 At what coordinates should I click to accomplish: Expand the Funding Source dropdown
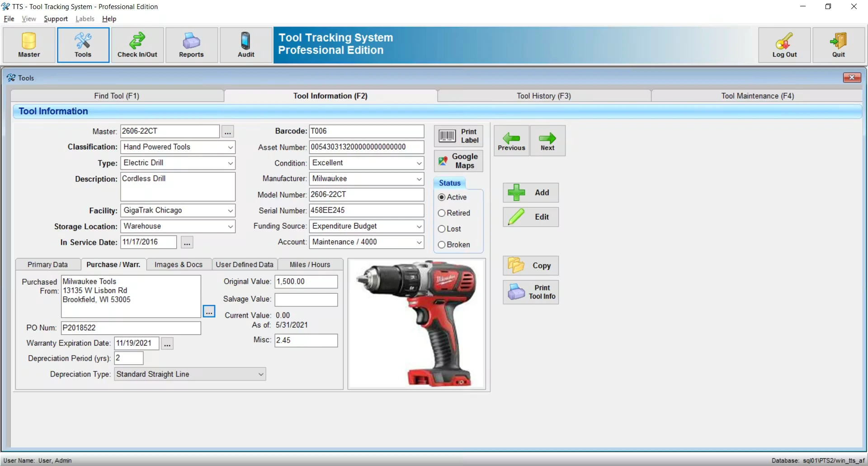coord(419,226)
